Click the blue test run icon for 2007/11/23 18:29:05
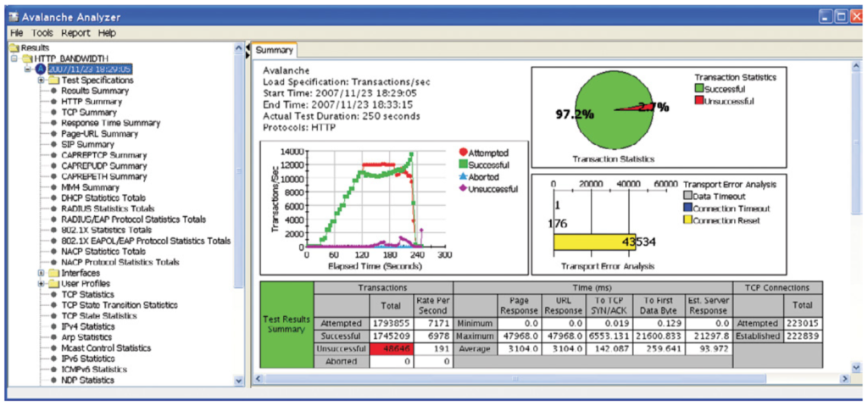868x406 pixels. (41, 69)
